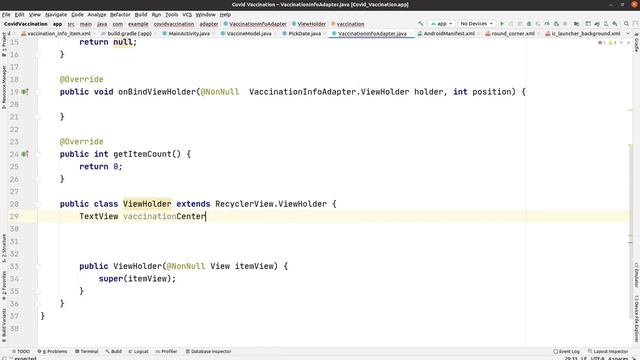
Task: Place cursor after vaccinationCenter on line 29
Action: coord(206,216)
